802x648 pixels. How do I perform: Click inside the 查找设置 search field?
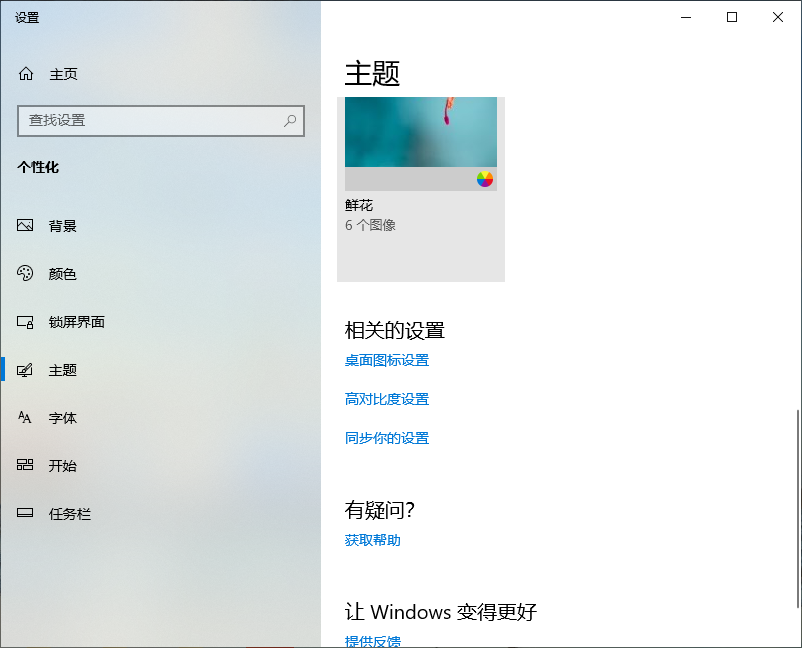150,120
